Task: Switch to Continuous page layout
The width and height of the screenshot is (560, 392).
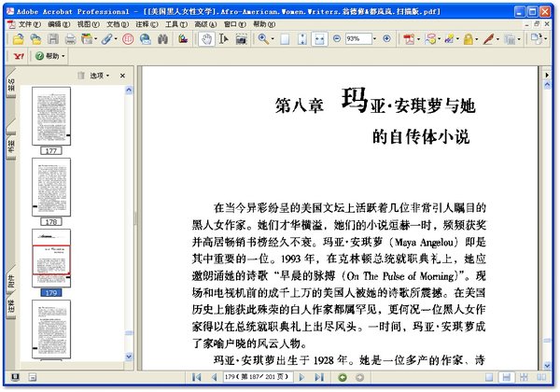Action: (506, 377)
